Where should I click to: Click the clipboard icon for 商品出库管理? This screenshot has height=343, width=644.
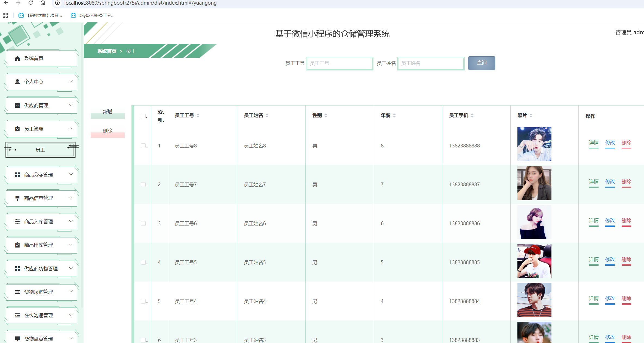(17, 245)
